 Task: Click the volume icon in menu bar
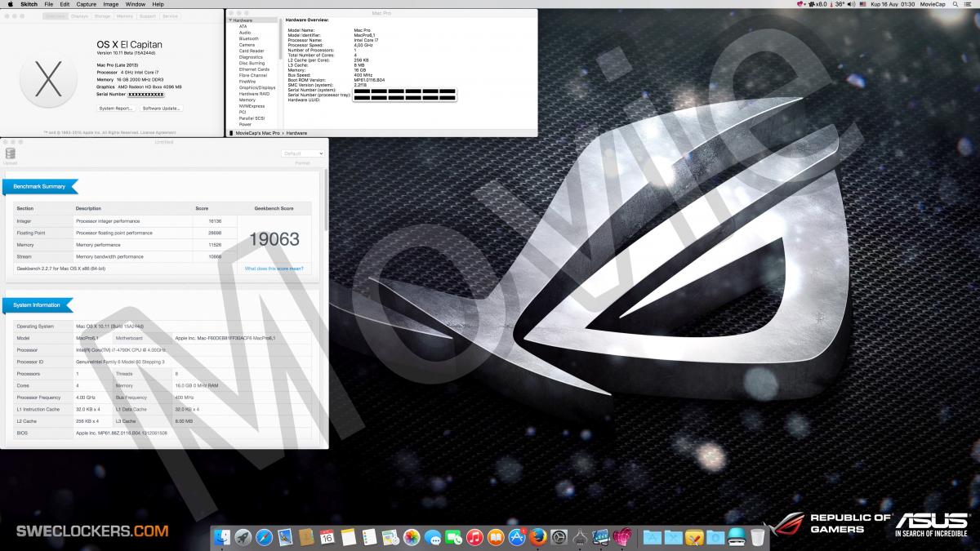point(849,4)
